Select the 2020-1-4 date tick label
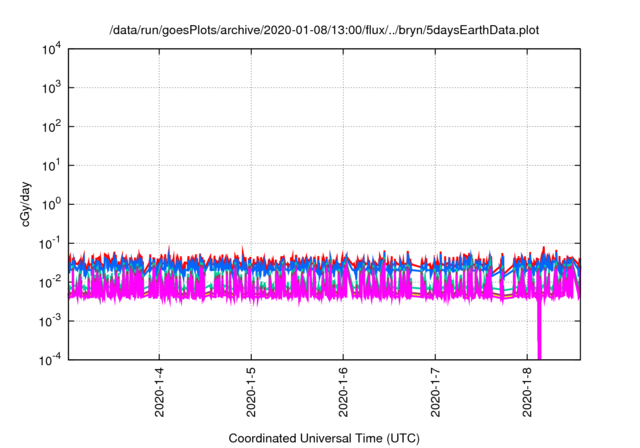Viewport: 640px width, 448px height. (160, 391)
